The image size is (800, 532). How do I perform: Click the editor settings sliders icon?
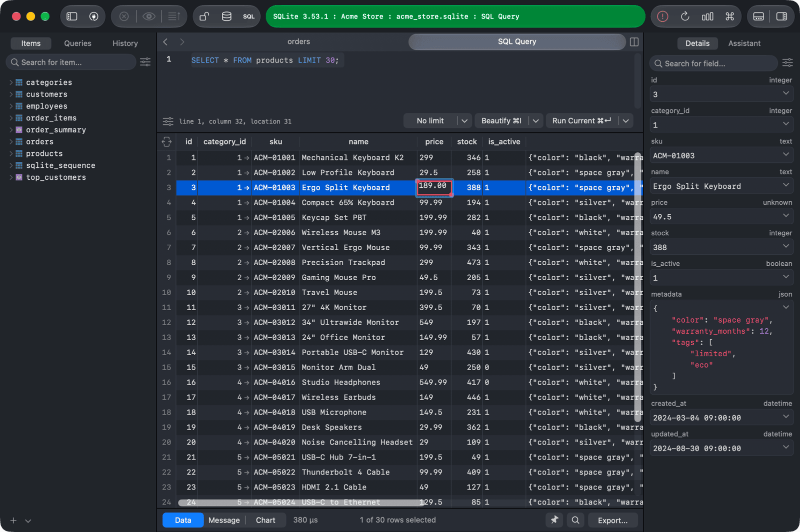point(168,121)
